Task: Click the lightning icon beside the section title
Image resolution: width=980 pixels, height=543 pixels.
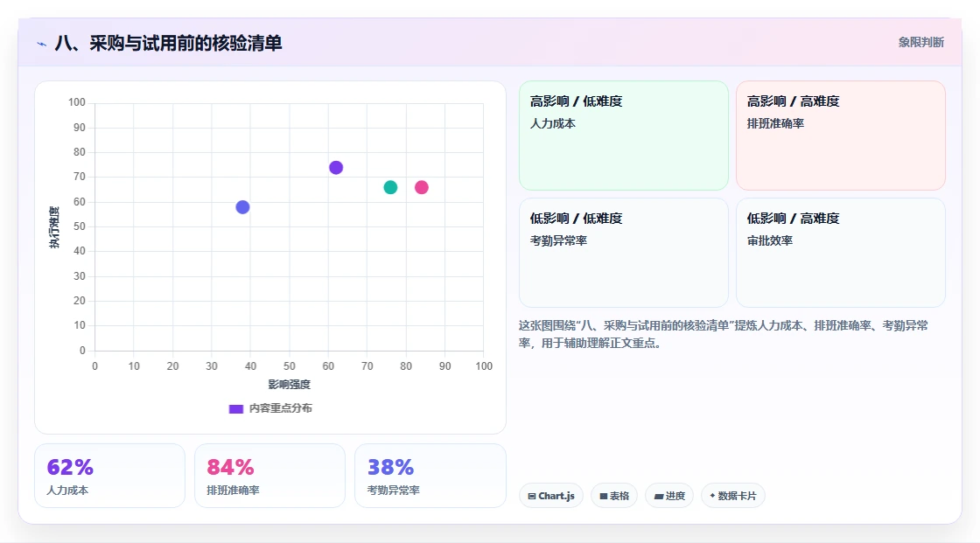Action: (x=42, y=44)
